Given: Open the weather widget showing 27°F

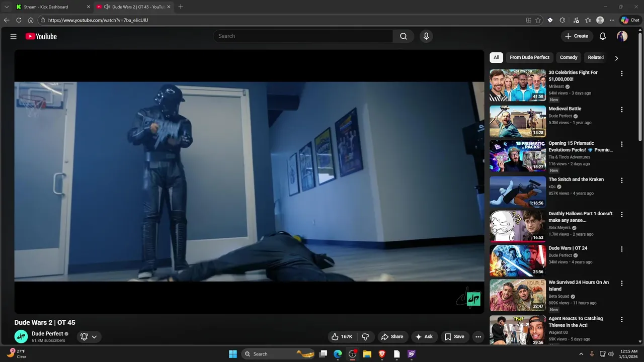Looking at the screenshot, I should click(16, 354).
